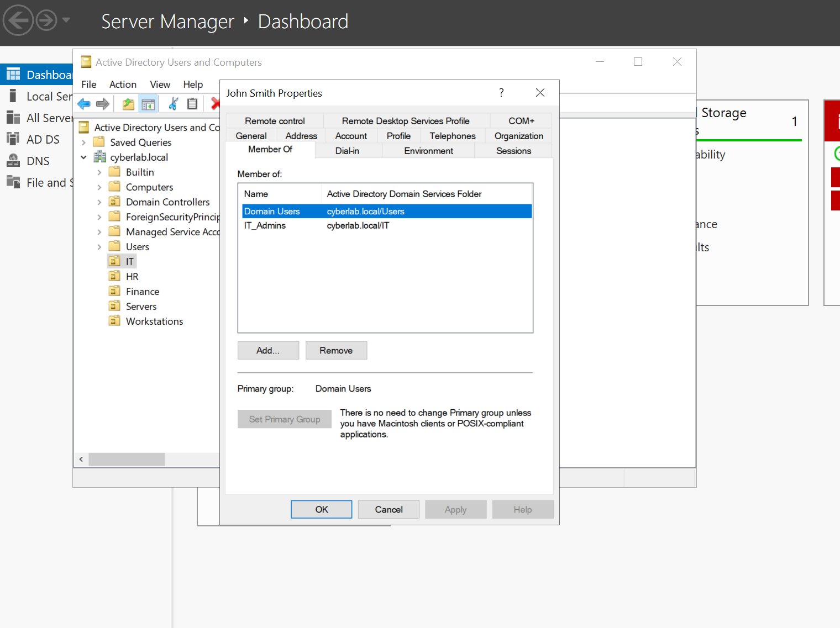Click the Cut scissors icon
This screenshot has height=628, width=840.
[x=174, y=104]
